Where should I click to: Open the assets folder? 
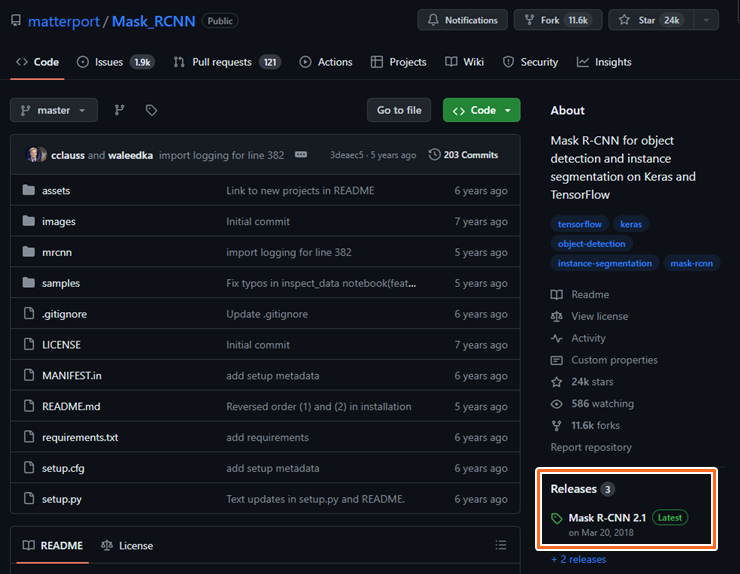tap(56, 191)
